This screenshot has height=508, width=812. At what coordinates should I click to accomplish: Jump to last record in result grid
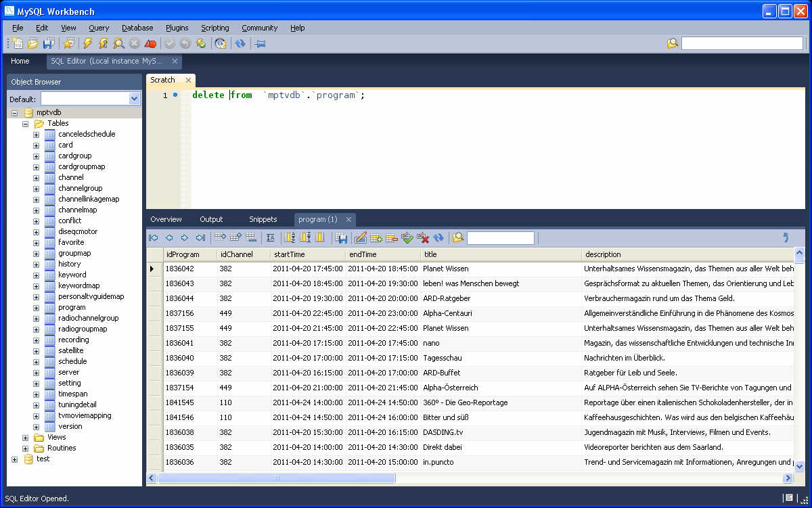200,237
